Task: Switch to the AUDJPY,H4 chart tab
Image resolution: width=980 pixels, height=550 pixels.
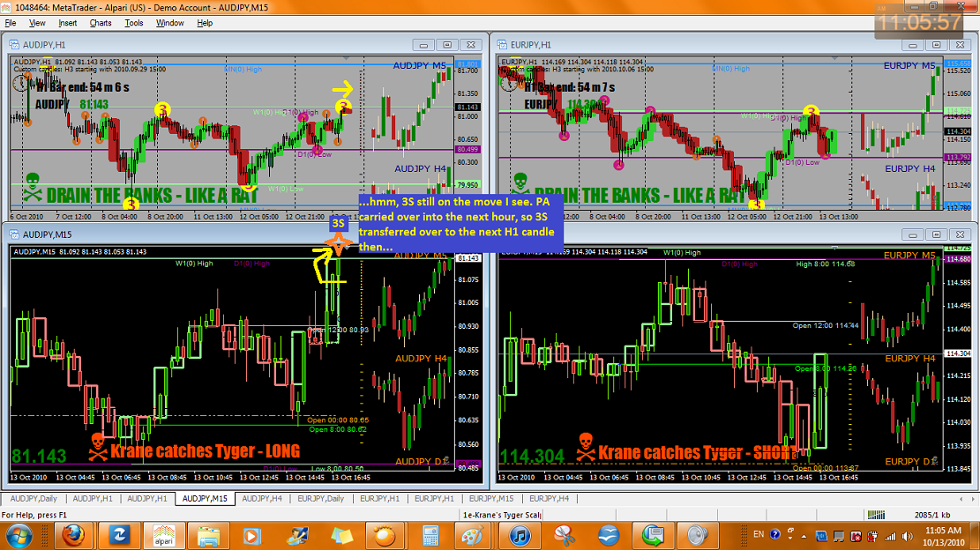Action: (262, 499)
